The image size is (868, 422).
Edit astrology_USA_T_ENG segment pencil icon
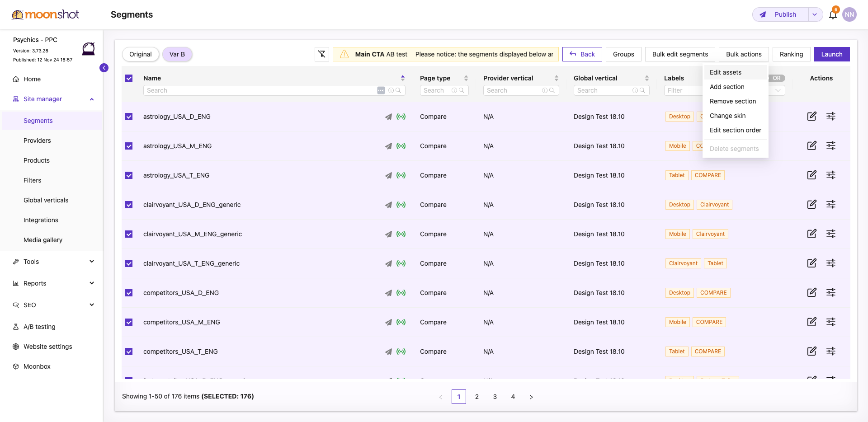pyautogui.click(x=812, y=175)
